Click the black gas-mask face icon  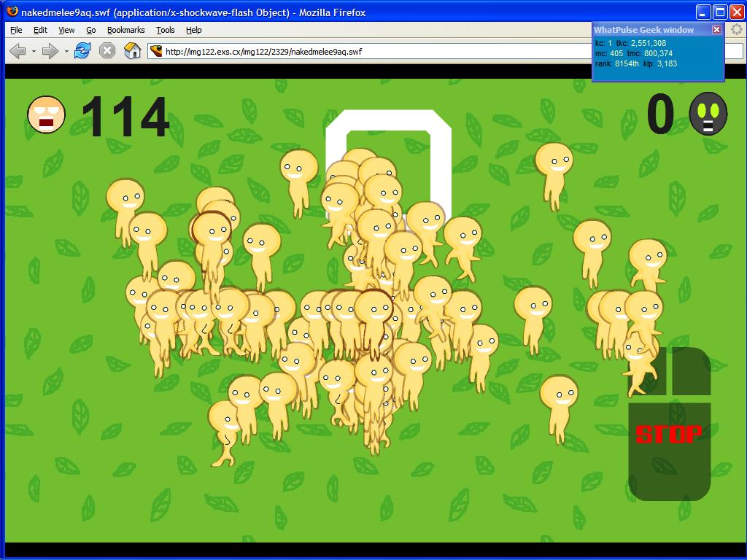click(708, 113)
